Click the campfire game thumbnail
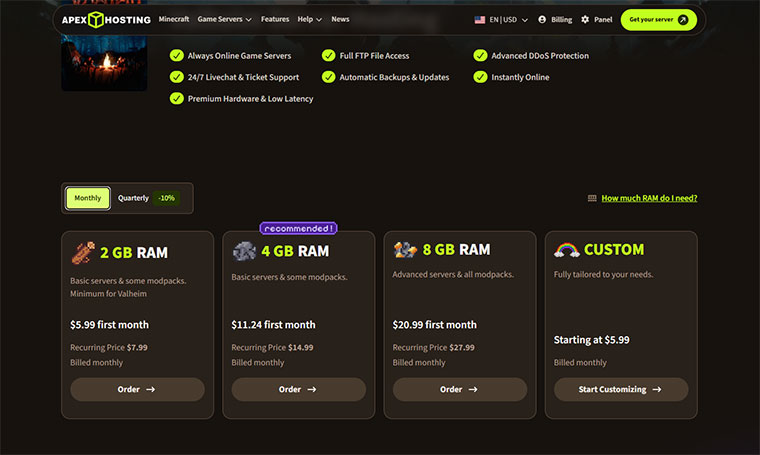The image size is (760, 455). (104, 63)
